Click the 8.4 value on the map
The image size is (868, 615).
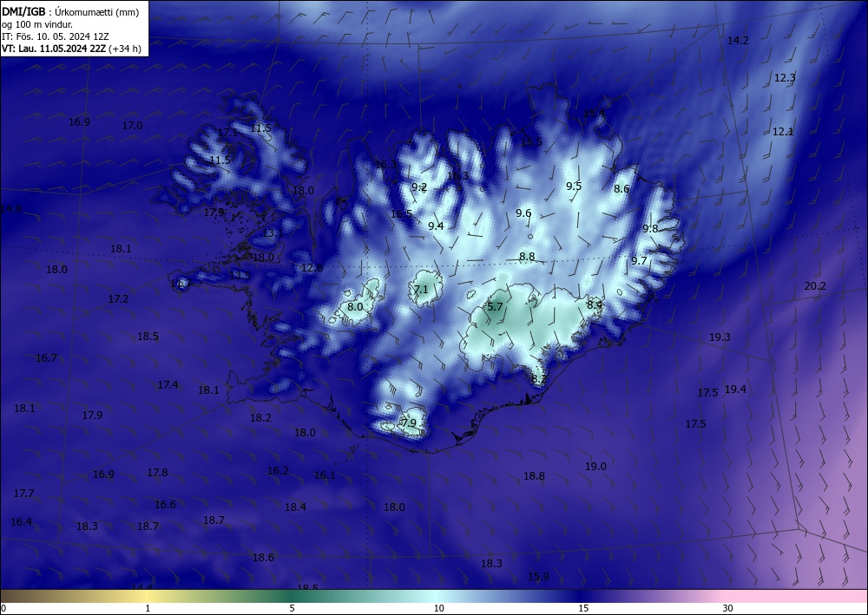pos(595,304)
